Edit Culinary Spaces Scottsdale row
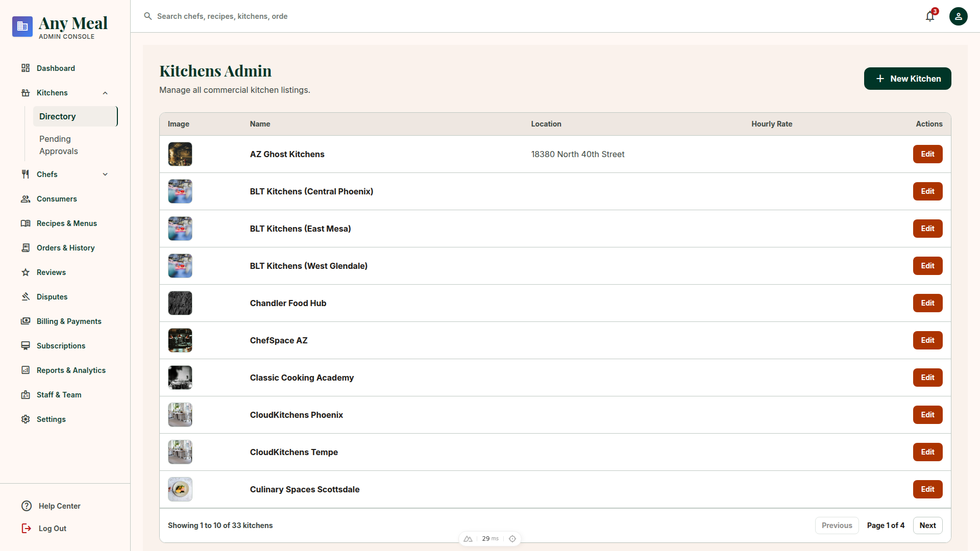The width and height of the screenshot is (980, 551). [927, 489]
